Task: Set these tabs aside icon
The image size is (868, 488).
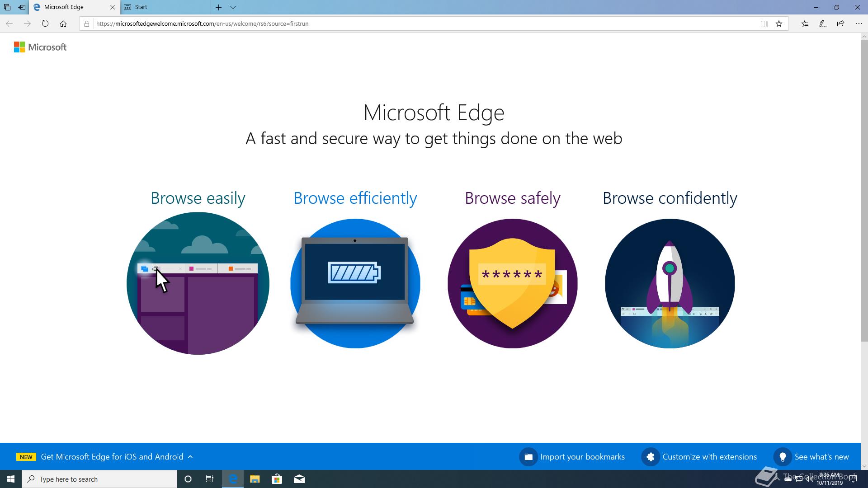Action: point(22,7)
